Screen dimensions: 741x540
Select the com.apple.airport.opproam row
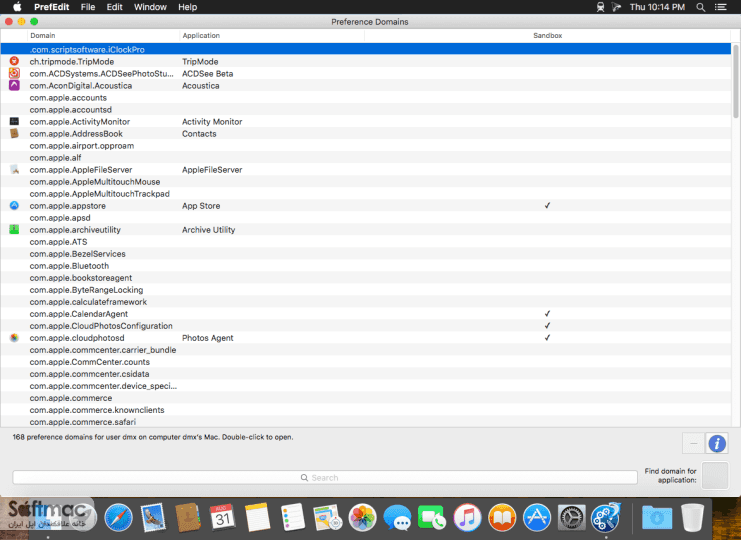pyautogui.click(x=366, y=146)
